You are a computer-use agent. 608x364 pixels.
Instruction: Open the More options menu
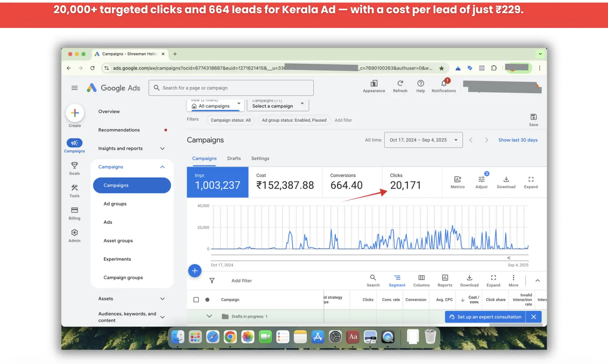pyautogui.click(x=513, y=281)
